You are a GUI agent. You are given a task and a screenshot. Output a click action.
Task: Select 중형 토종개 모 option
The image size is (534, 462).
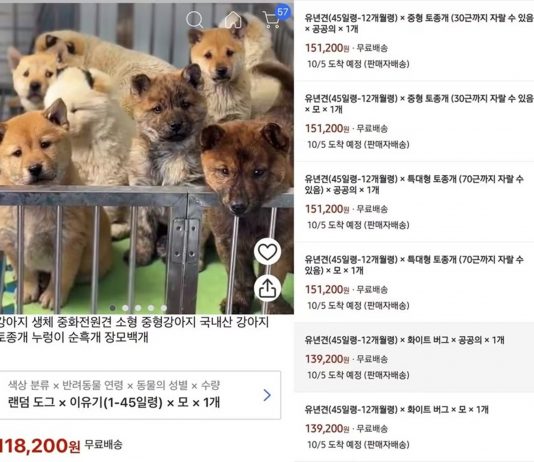(x=414, y=121)
